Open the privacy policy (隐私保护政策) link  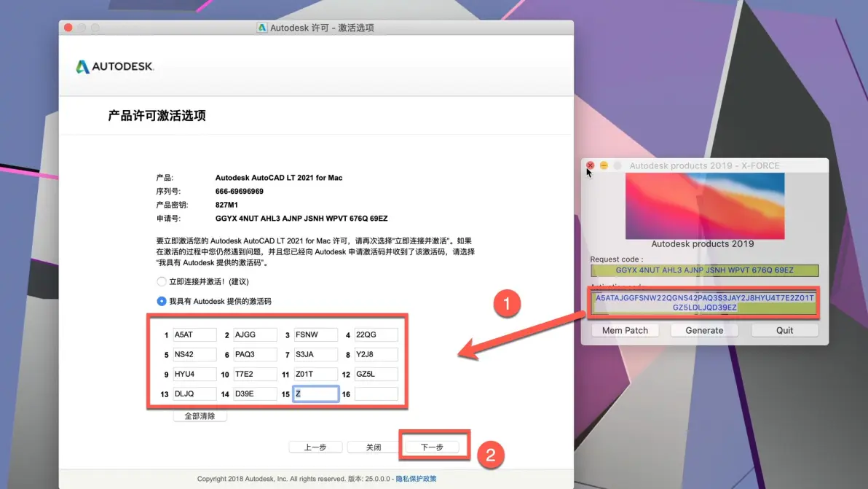[x=416, y=479]
